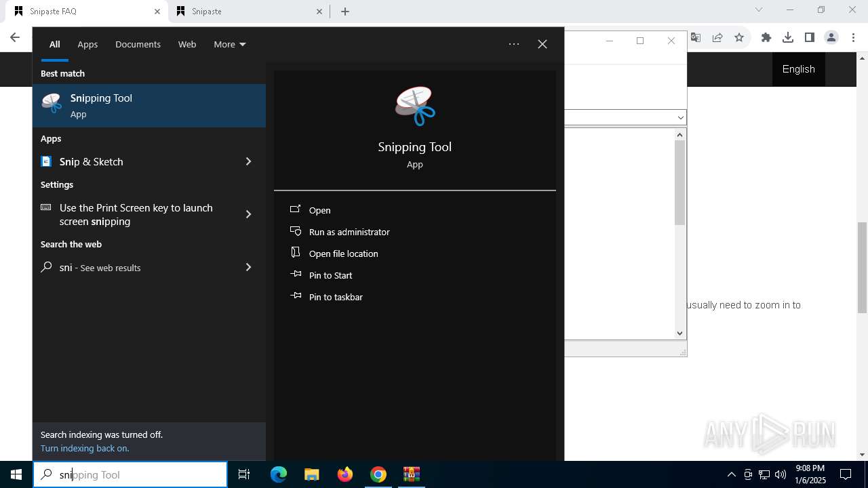868x488 pixels.
Task: Click the Windows Start button
Action: pyautogui.click(x=16, y=474)
